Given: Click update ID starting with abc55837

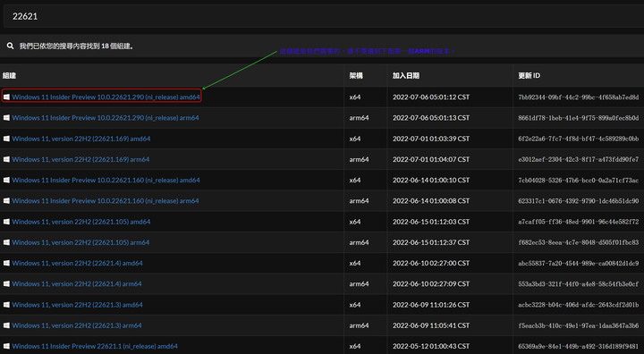Looking at the screenshot, I should (x=579, y=263).
